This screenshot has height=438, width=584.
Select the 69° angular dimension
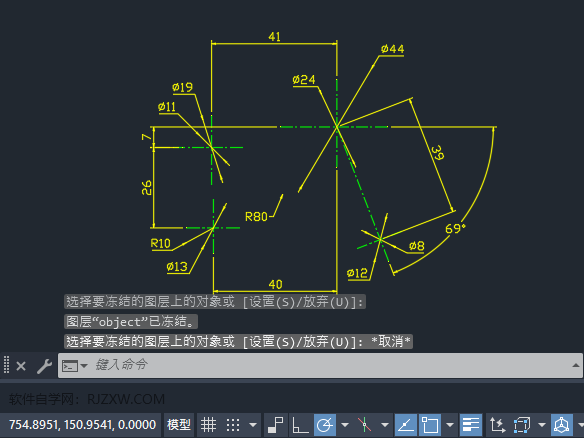(x=455, y=228)
